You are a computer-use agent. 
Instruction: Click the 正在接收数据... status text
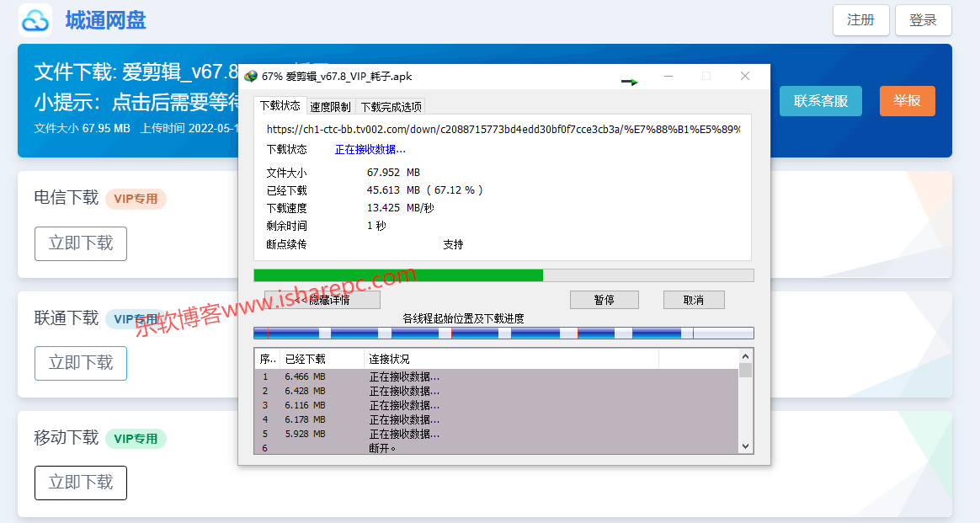point(370,149)
